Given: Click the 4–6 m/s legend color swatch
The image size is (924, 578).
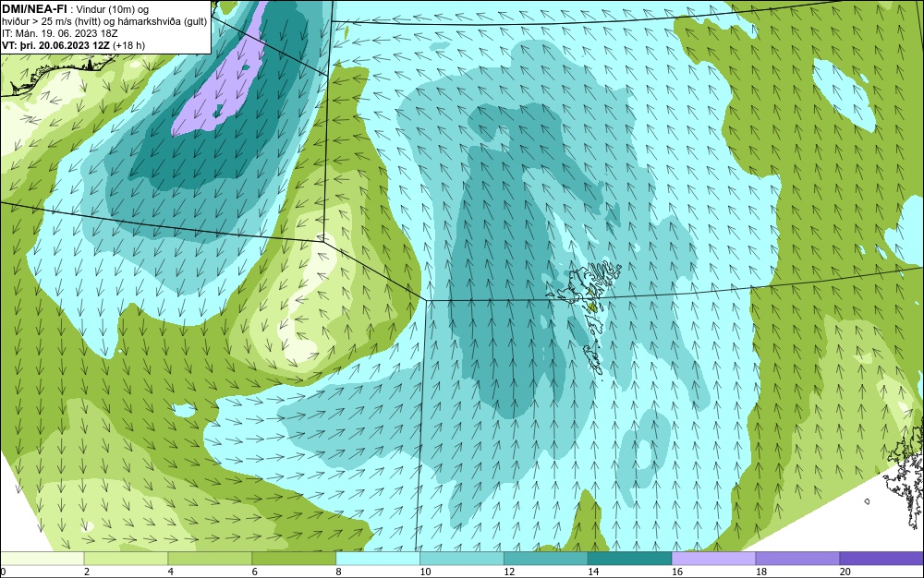Looking at the screenshot, I should click(x=210, y=558).
